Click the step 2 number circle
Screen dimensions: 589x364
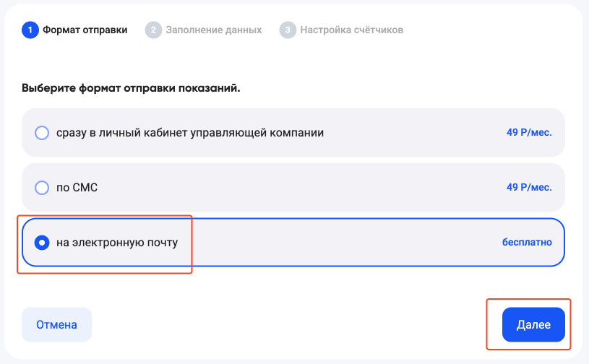(152, 30)
